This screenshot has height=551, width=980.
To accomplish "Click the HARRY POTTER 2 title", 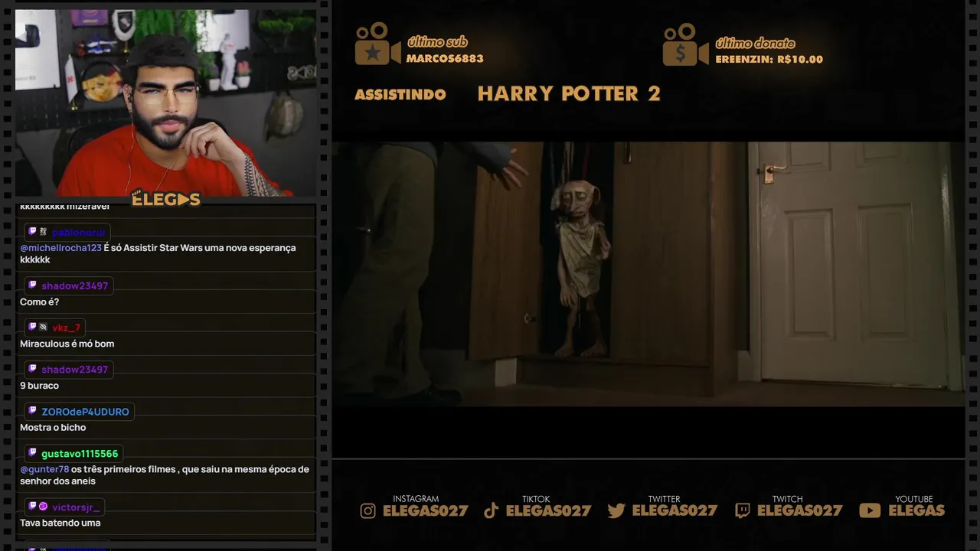I will [569, 94].
